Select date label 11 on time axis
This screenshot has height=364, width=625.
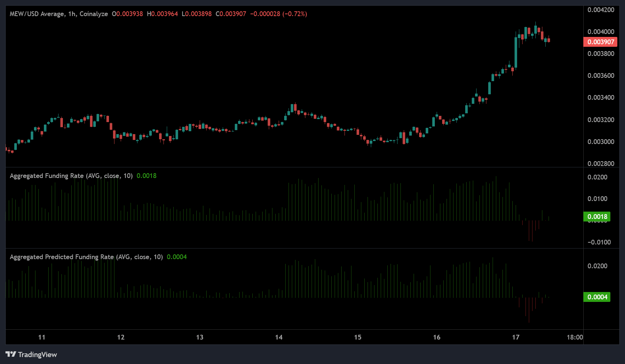coord(42,337)
